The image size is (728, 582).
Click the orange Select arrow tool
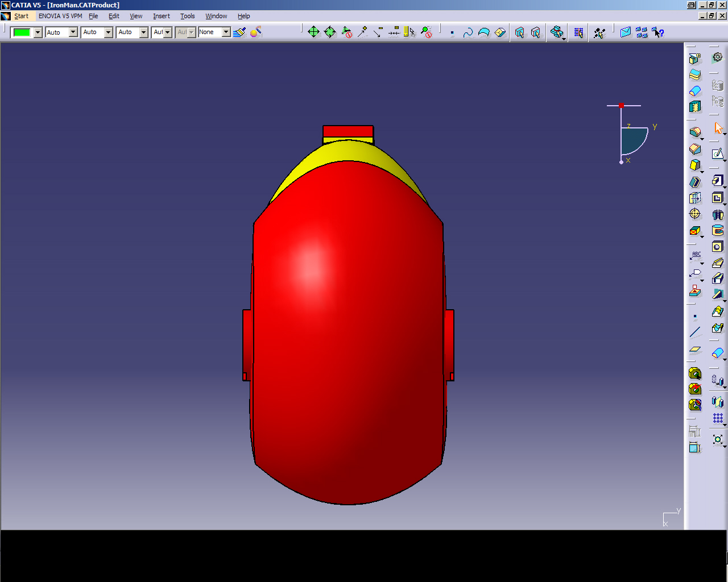[718, 128]
